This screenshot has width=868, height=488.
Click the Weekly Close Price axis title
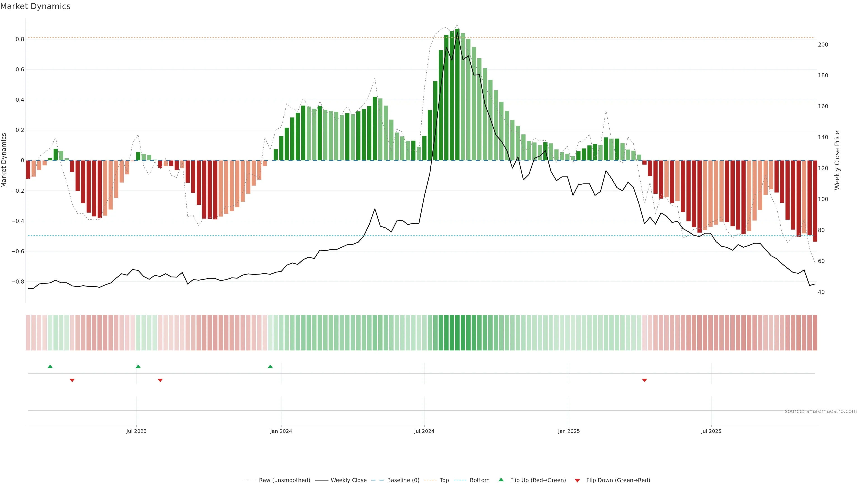(x=837, y=160)
